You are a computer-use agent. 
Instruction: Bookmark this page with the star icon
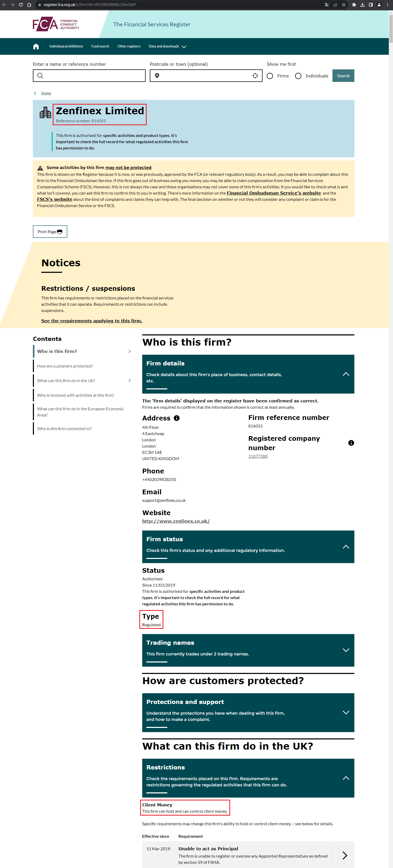click(x=343, y=5)
